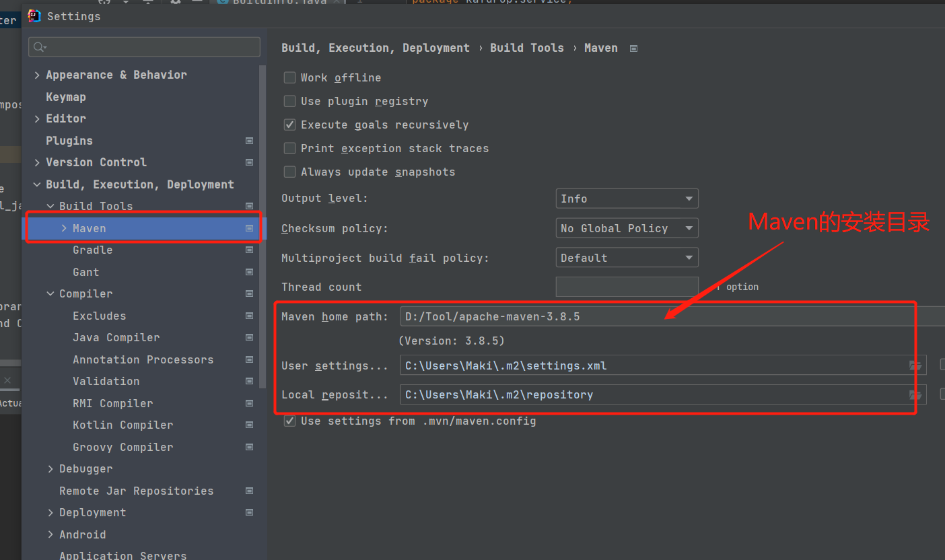Select Kotlin Compiler in the tree
The image size is (945, 560).
123,425
